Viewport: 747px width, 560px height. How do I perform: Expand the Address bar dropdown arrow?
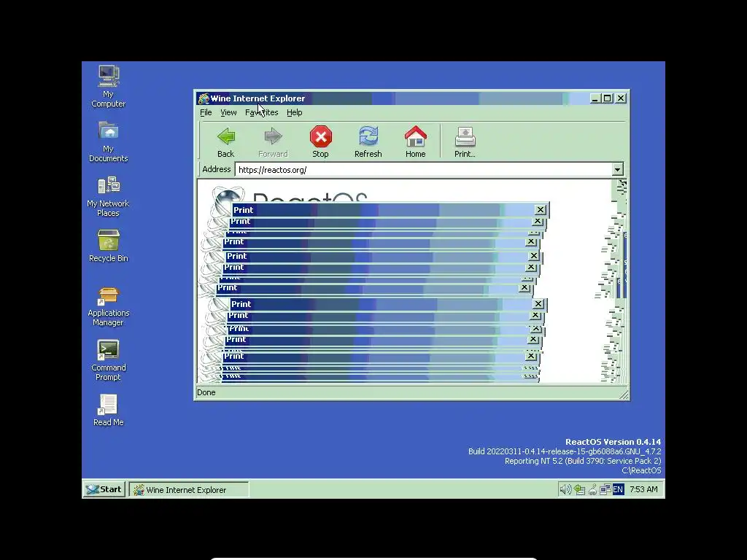[x=617, y=169]
